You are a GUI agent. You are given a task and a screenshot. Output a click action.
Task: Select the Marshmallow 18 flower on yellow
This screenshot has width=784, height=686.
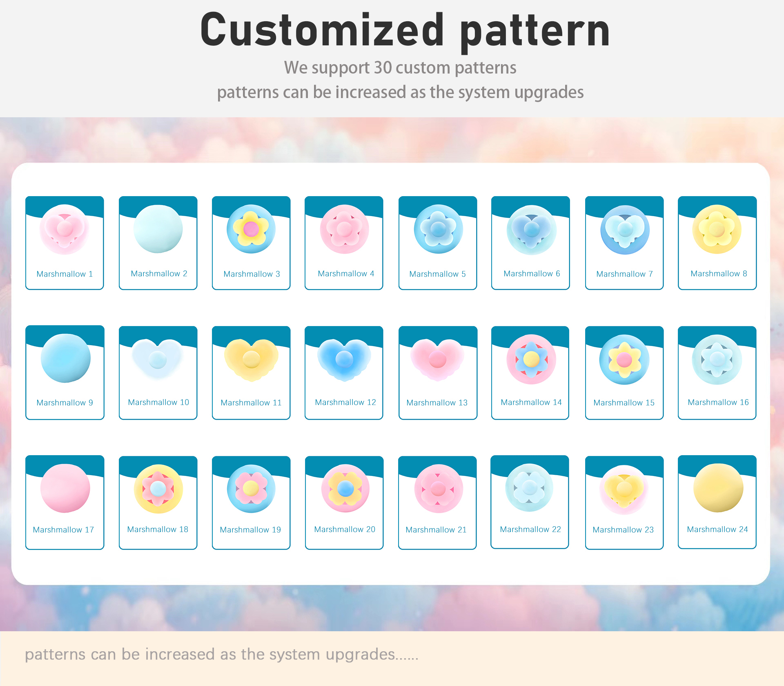[158, 489]
